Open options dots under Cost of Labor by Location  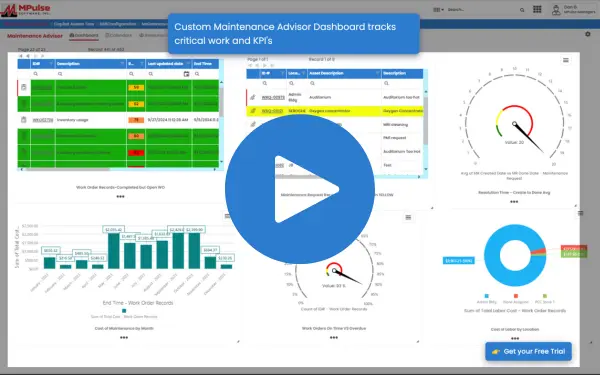click(x=515, y=338)
